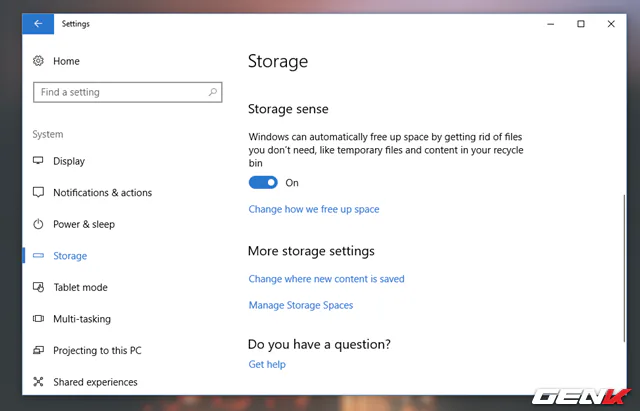640x411 pixels.
Task: Open Shared experiences settings
Action: tap(95, 382)
